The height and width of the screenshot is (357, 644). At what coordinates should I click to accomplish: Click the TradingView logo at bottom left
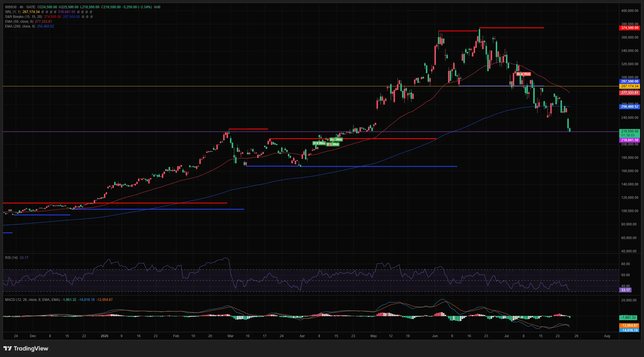point(26,348)
